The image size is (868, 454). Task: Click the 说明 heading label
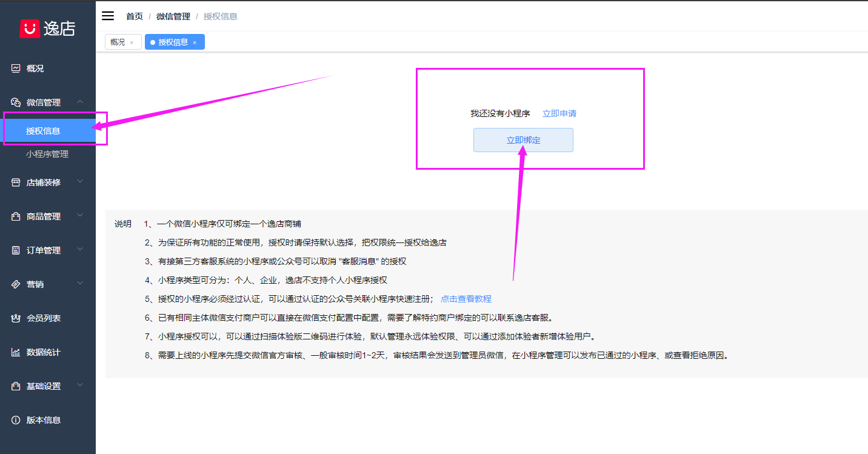click(x=123, y=224)
